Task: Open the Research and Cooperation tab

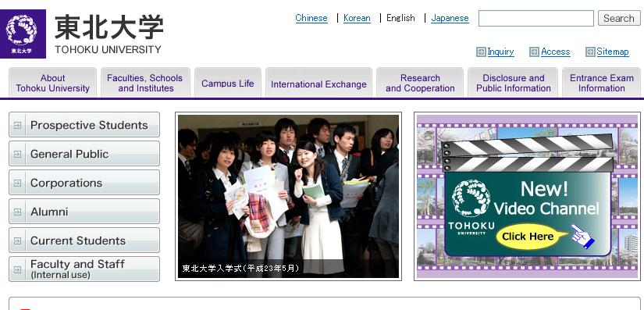Action: tap(420, 83)
